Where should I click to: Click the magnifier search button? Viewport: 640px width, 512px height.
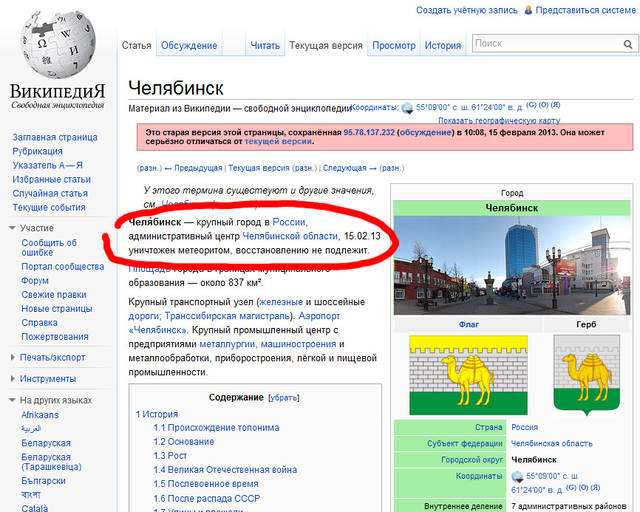[627, 44]
